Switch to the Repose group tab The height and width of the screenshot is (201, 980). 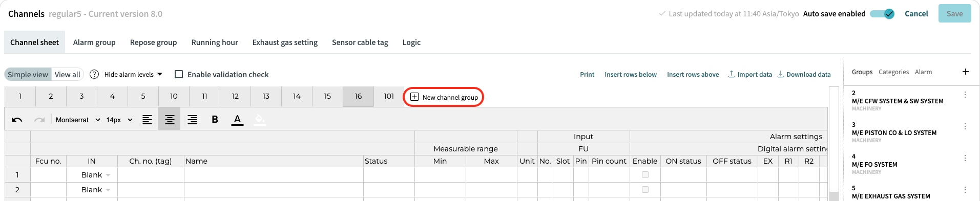(153, 42)
